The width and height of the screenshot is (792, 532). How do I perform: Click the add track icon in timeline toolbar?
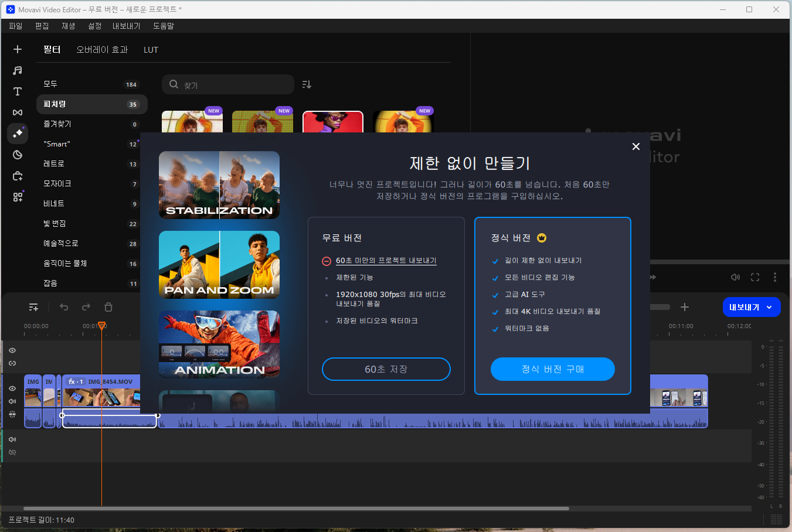point(33,307)
